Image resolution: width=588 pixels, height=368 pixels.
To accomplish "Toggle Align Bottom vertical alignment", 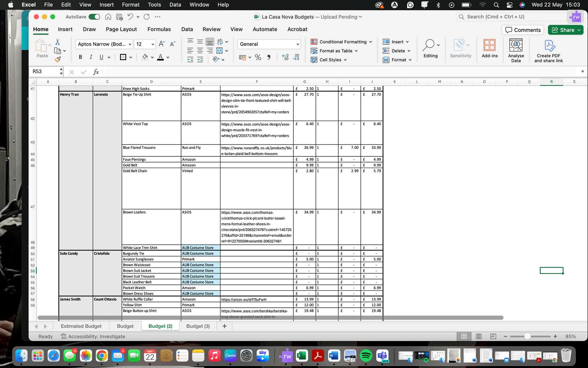I will (210, 42).
